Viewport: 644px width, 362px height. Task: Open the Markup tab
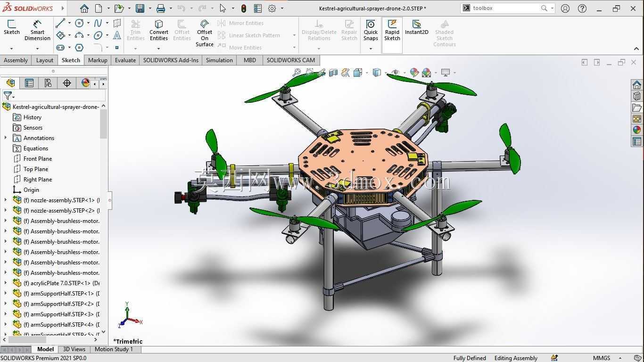pos(98,60)
